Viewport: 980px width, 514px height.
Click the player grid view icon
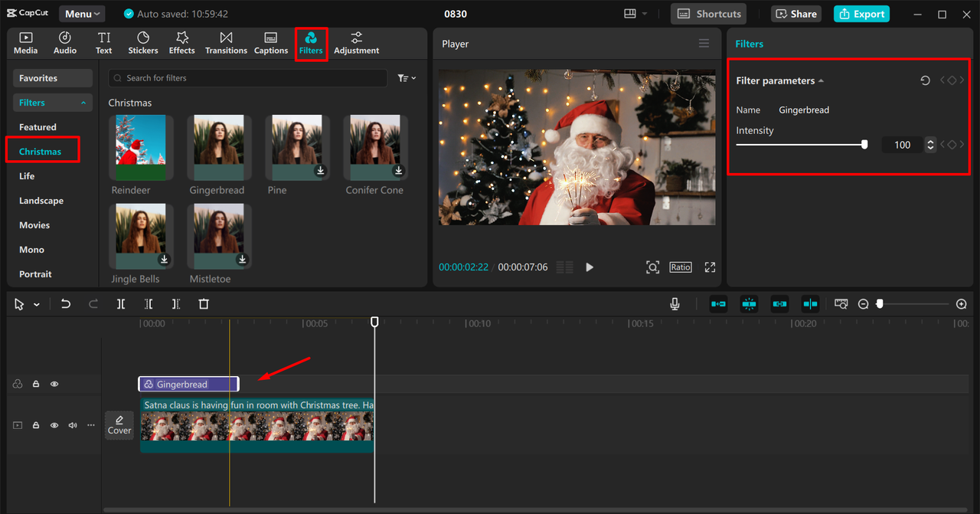pos(565,267)
